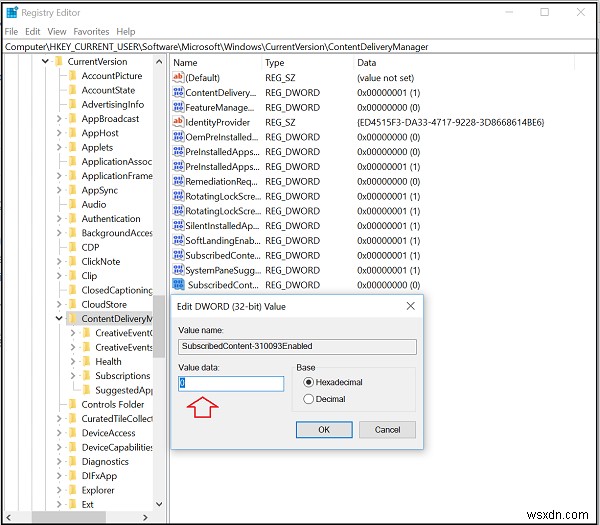Click the Value name field
Image resolution: width=600 pixels, height=525 pixels.
[x=297, y=346]
